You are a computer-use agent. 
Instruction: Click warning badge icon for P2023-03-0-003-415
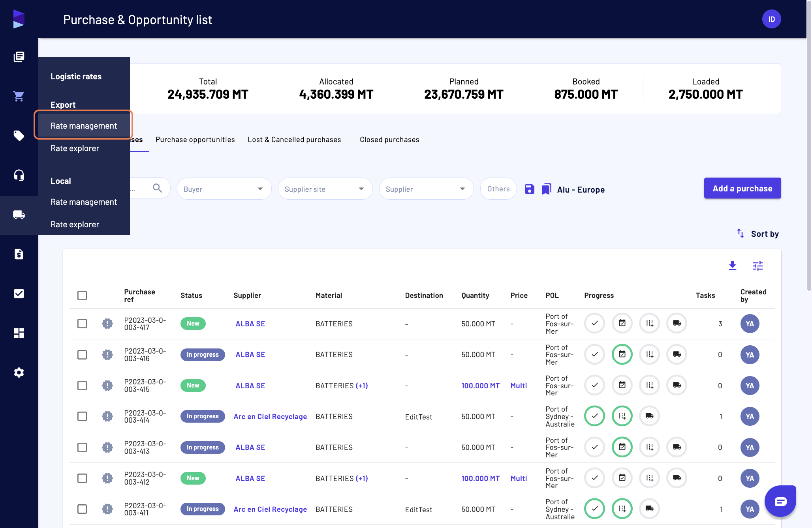point(107,386)
